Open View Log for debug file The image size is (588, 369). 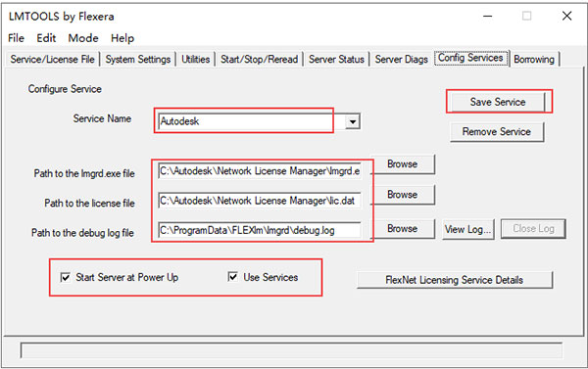click(467, 229)
